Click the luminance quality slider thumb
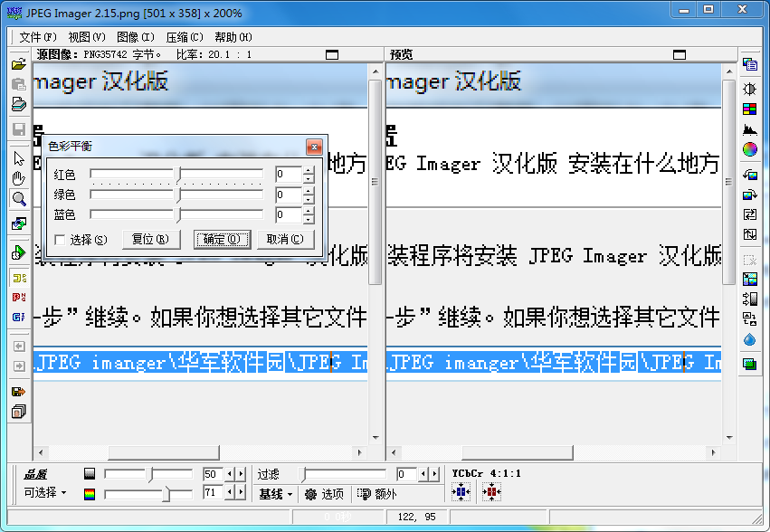Screen dimensions: 770x532 tap(150, 474)
